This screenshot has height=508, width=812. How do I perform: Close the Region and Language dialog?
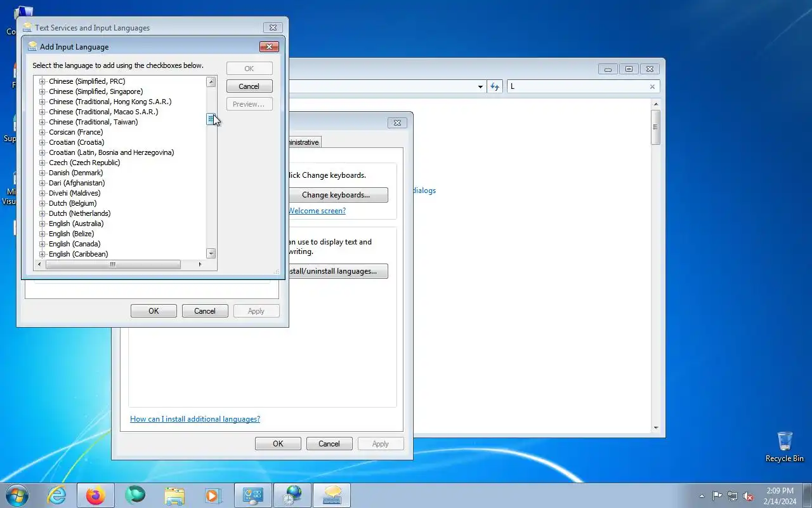(397, 123)
